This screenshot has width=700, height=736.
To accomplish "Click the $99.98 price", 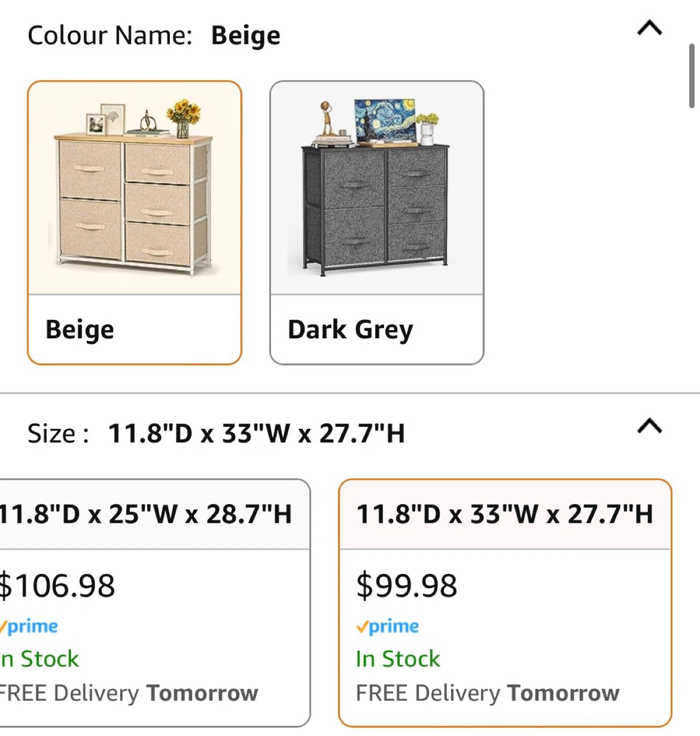I will pos(407,586).
